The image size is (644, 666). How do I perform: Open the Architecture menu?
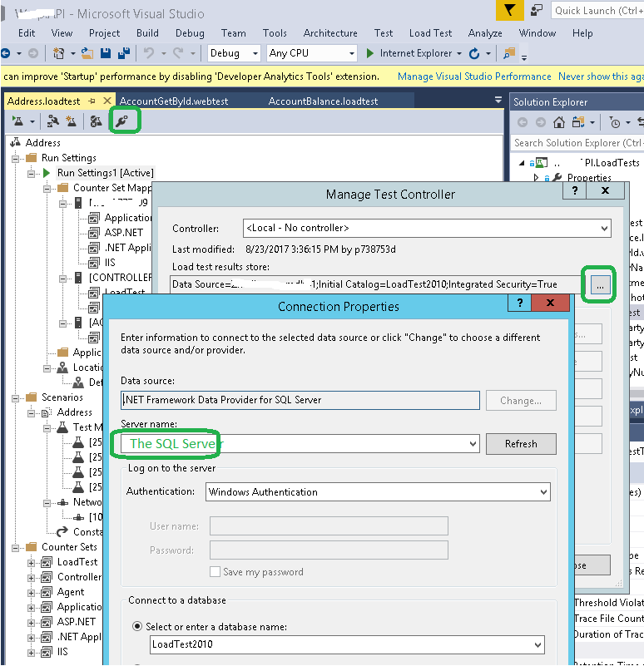click(330, 33)
